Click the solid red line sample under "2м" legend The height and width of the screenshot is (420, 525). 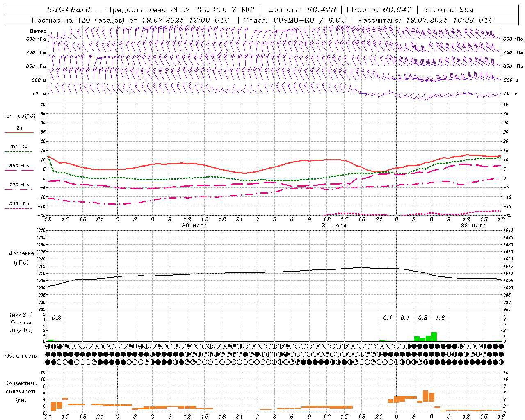pyautogui.click(x=19, y=133)
